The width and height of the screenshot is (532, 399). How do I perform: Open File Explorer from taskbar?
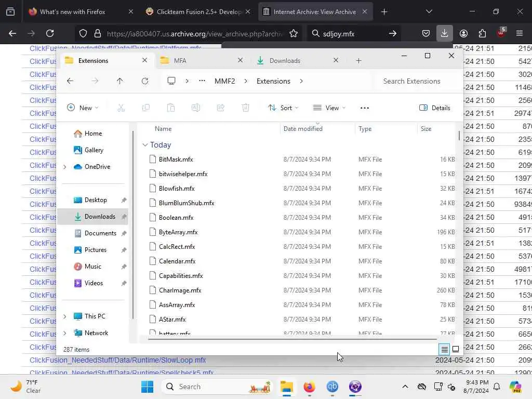pyautogui.click(x=287, y=387)
